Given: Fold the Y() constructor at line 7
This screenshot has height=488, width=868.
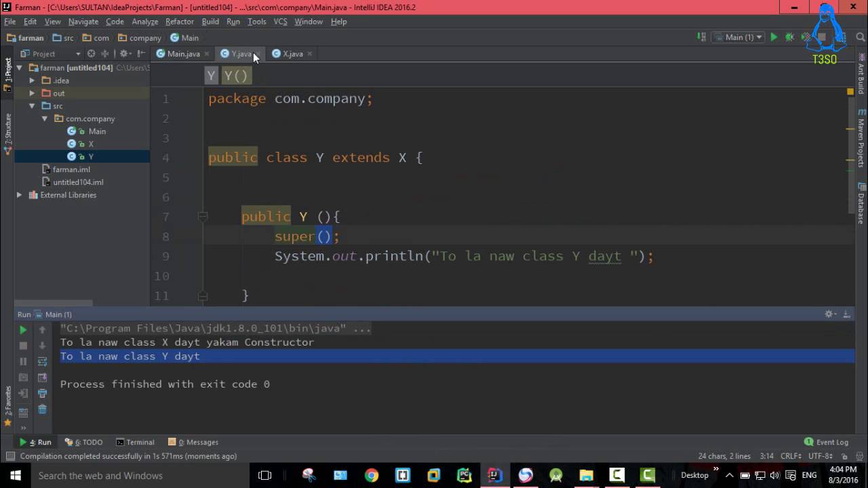Looking at the screenshot, I should tap(202, 217).
